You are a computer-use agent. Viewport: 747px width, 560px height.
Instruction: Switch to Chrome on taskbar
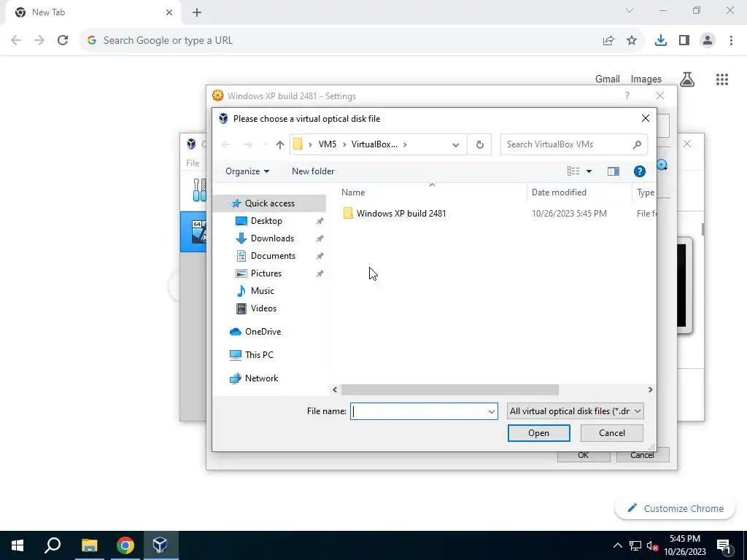click(125, 545)
